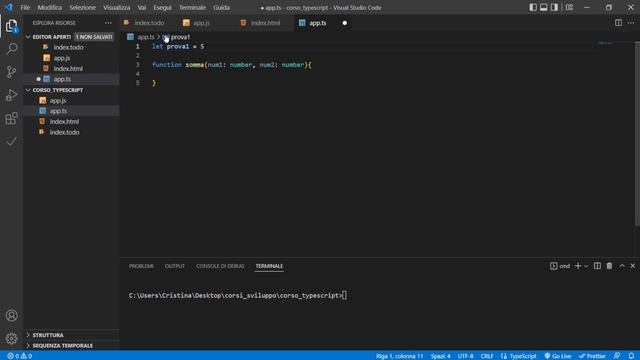Viewport: 640px width, 360px height.
Task: Open app.js in CORSO_TYPESCRIPT folder
Action: pyautogui.click(x=58, y=100)
